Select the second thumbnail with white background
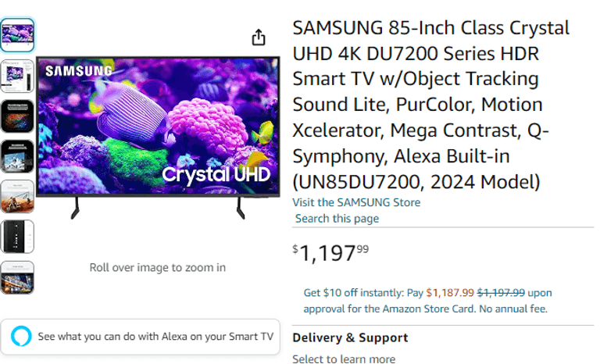 (x=16, y=75)
